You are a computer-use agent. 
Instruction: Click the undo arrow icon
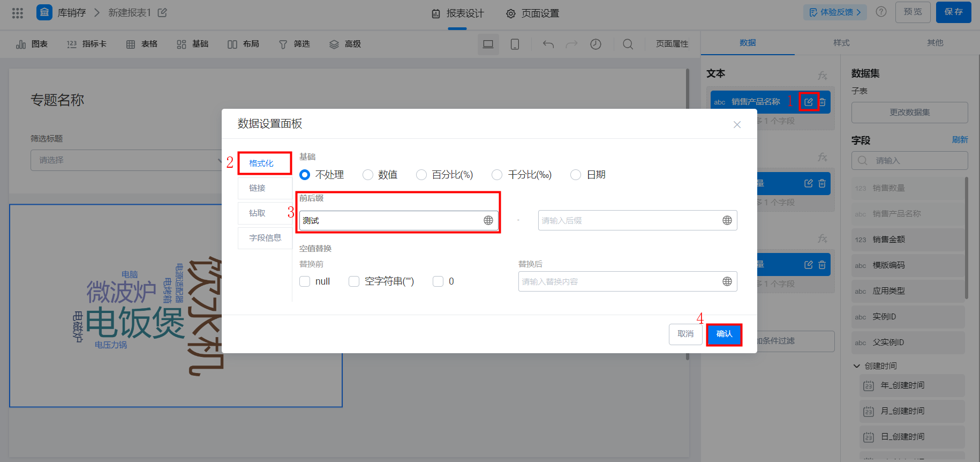548,44
